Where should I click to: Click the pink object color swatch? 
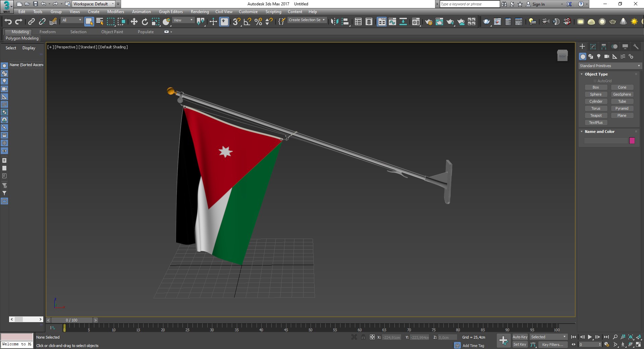click(x=632, y=141)
